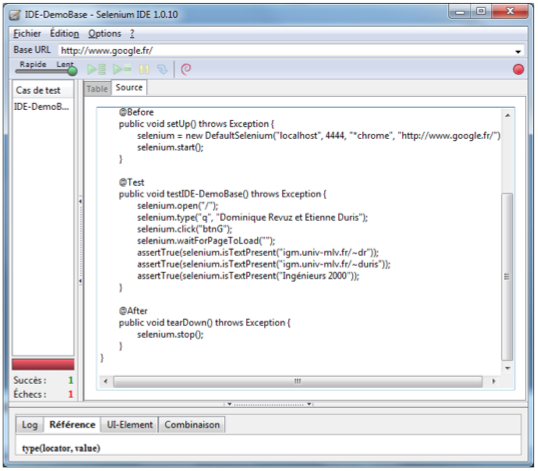Click the selenium.stop(); line
Image resolution: width=538 pixels, height=471 pixels.
coord(170,334)
